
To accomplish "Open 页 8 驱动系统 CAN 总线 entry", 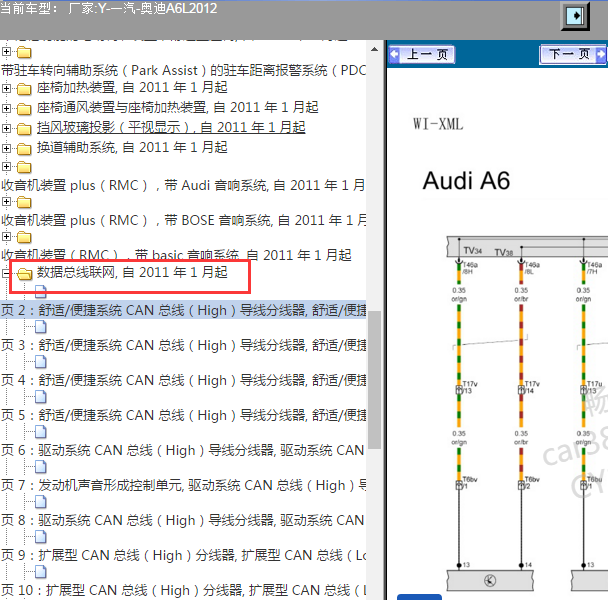I will tap(183, 520).
